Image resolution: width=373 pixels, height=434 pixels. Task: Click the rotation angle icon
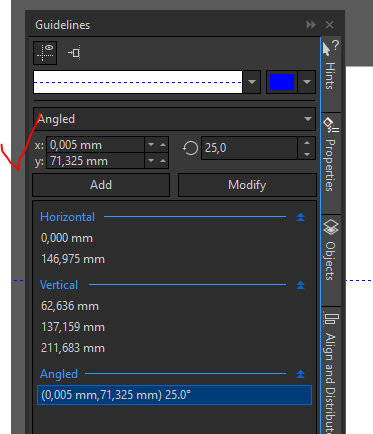(190, 148)
